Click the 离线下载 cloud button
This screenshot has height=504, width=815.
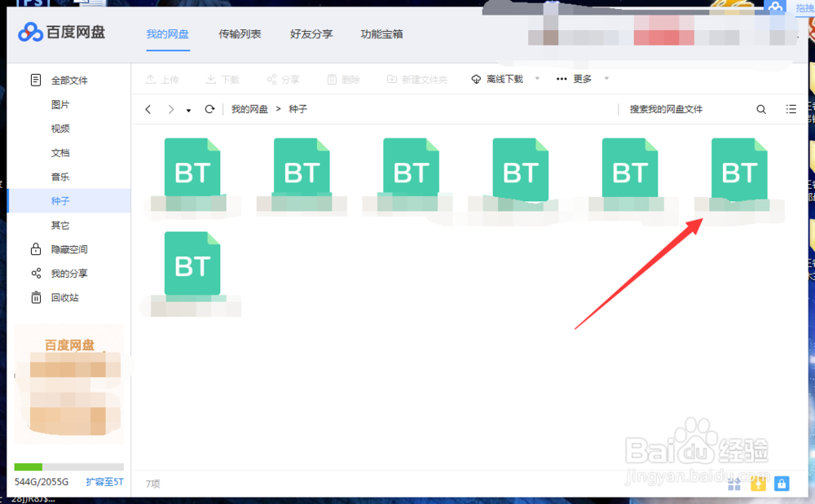click(x=497, y=79)
